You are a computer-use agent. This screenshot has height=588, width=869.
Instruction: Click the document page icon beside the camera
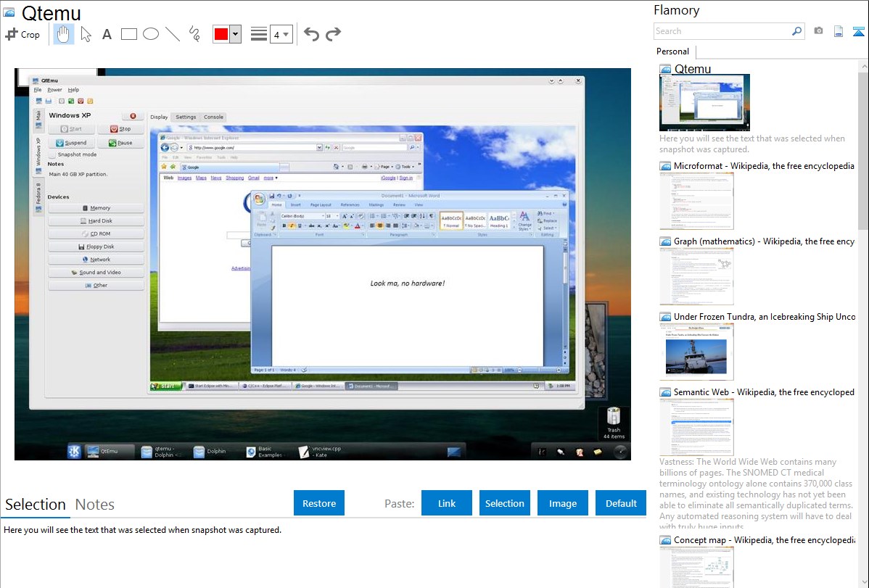tap(839, 31)
